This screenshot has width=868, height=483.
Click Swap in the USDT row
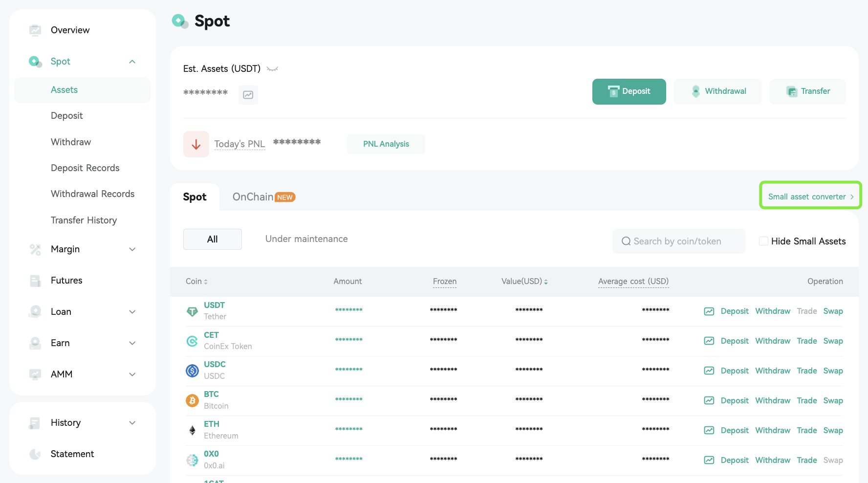[833, 311]
